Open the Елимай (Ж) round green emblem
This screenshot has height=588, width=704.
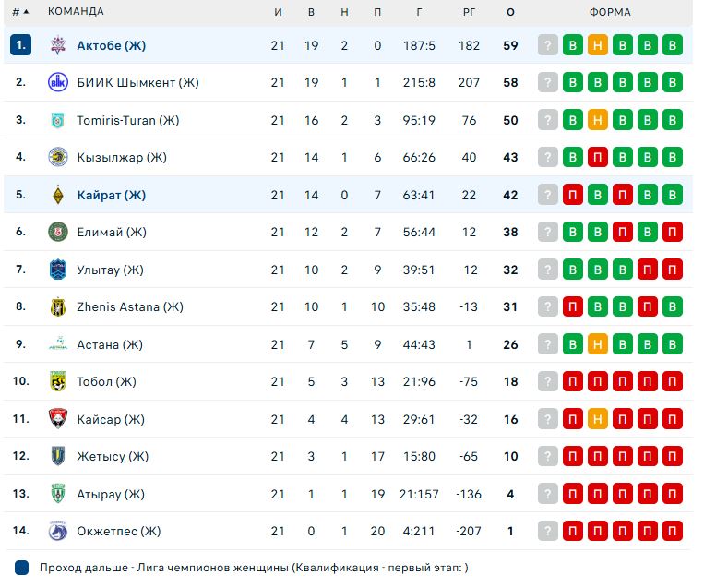[x=58, y=232]
